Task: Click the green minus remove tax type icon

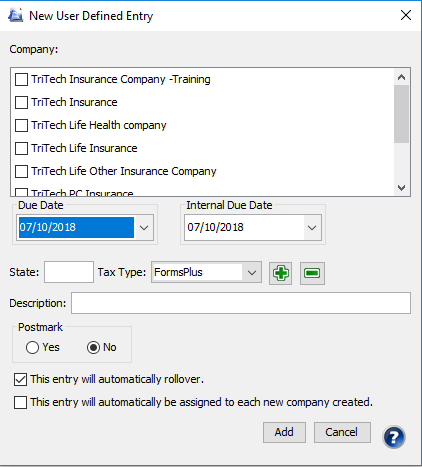Action: (x=312, y=273)
